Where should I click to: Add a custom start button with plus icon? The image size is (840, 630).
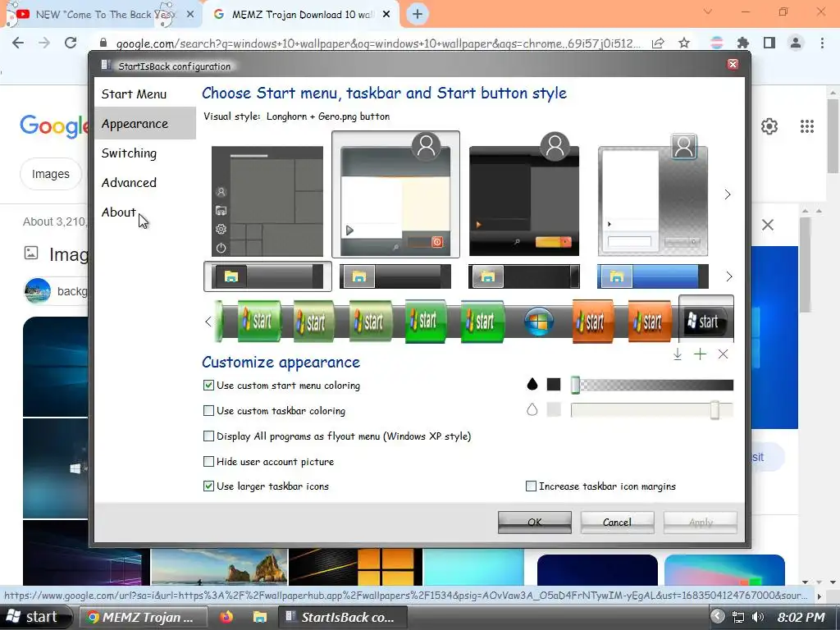click(x=700, y=354)
